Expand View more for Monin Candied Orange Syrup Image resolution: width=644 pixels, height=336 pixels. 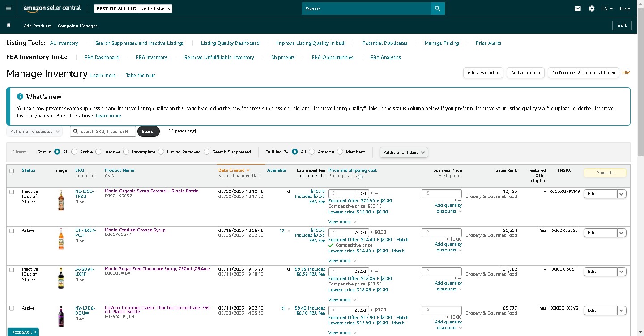(x=342, y=261)
